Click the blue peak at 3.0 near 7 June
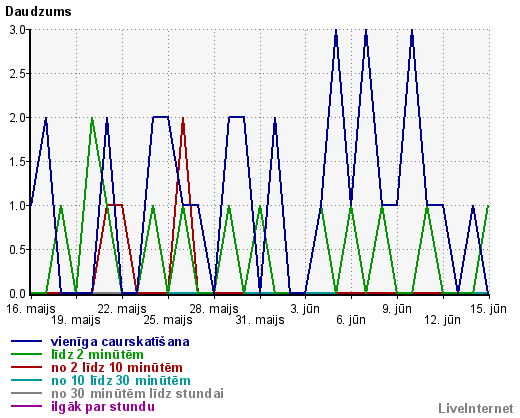Image resolution: width=520 pixels, height=418 pixels. click(x=366, y=31)
